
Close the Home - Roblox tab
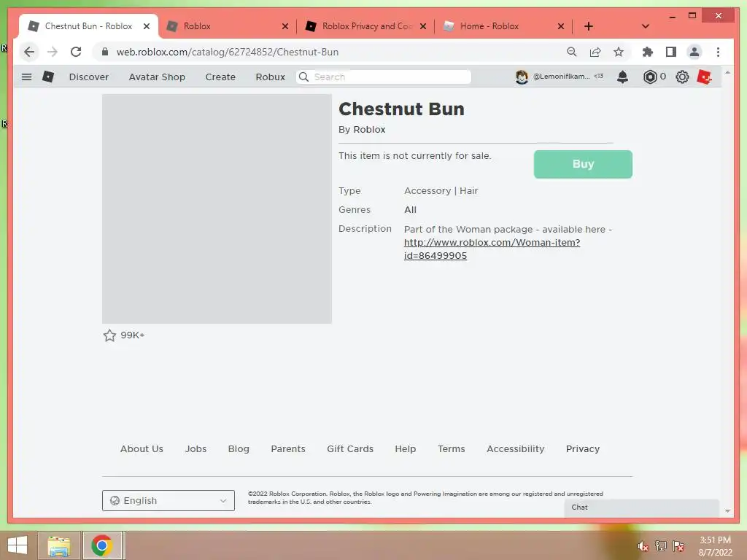(561, 26)
